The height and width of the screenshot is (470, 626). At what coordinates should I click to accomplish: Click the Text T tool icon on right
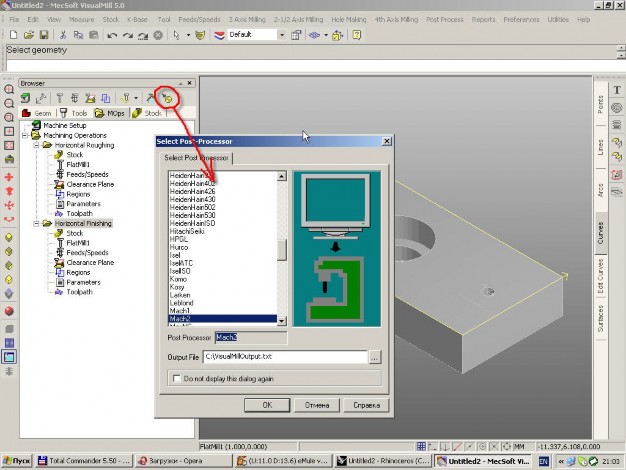click(x=617, y=90)
